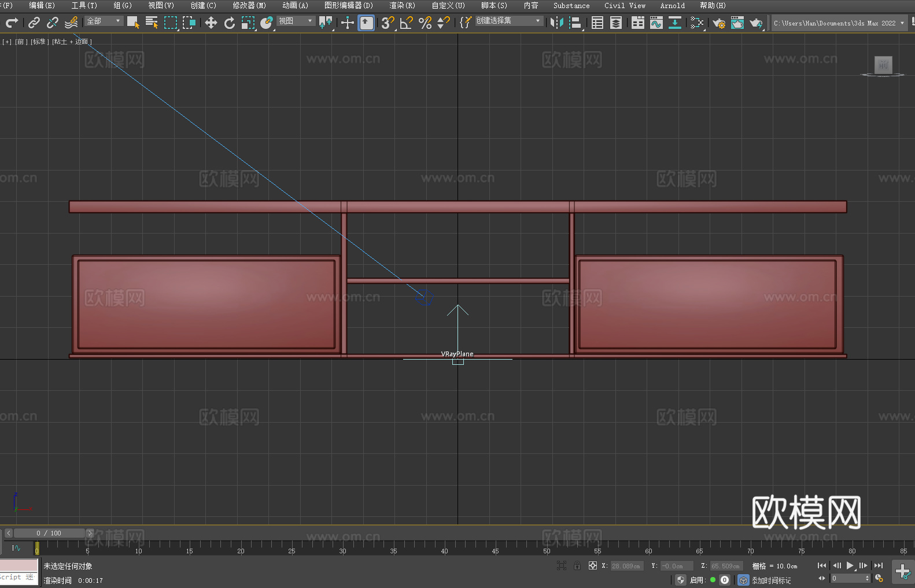The width and height of the screenshot is (915, 588).
Task: Activate the Select Object tool
Action: point(133,23)
